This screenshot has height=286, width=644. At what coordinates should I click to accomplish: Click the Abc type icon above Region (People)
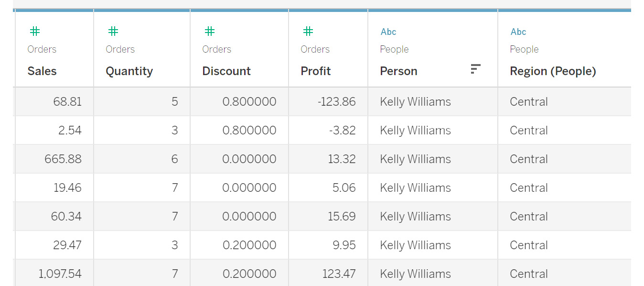pyautogui.click(x=518, y=32)
